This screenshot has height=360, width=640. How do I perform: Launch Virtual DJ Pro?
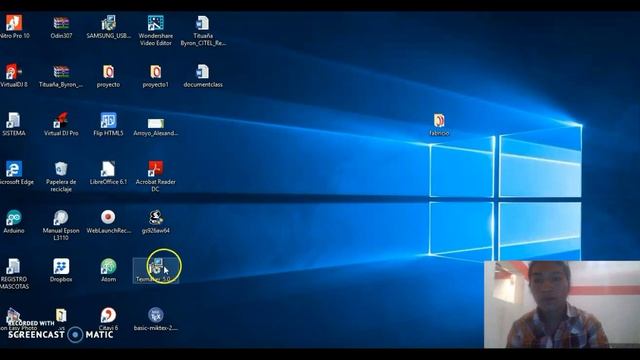click(x=61, y=120)
